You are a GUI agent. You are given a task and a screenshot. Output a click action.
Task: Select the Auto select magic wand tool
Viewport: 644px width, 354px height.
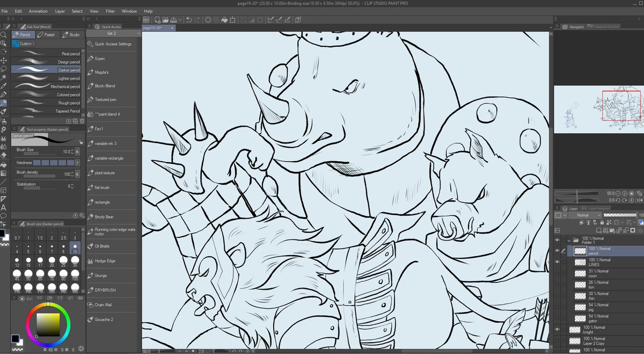3,77
